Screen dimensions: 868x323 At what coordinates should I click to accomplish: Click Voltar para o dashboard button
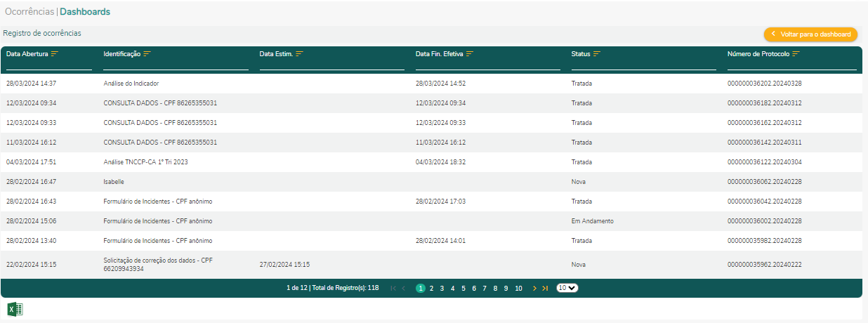(x=810, y=34)
